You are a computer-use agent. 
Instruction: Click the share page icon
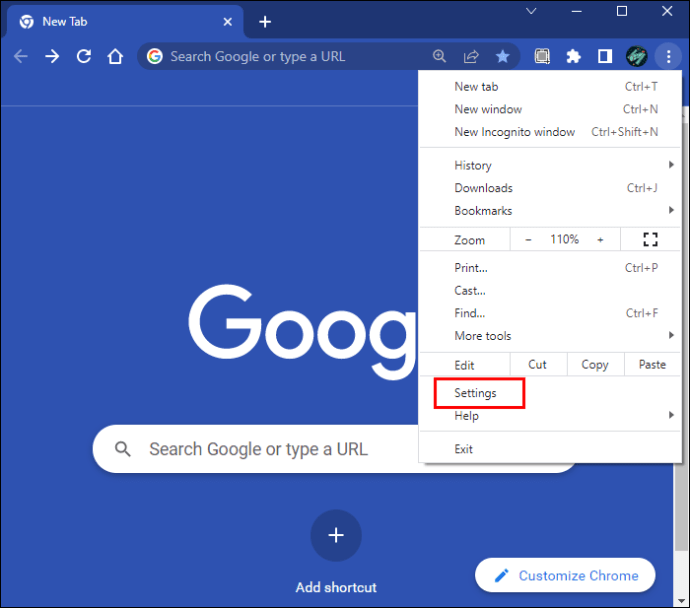click(471, 56)
